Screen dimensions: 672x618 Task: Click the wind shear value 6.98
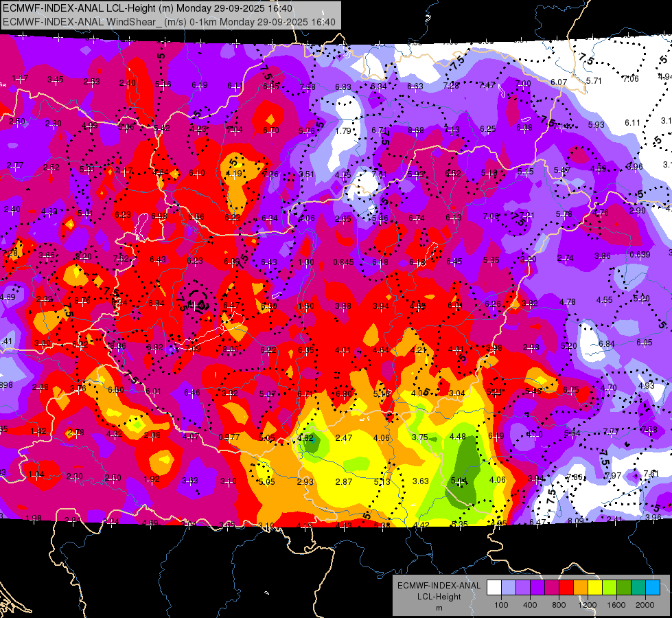(159, 216)
